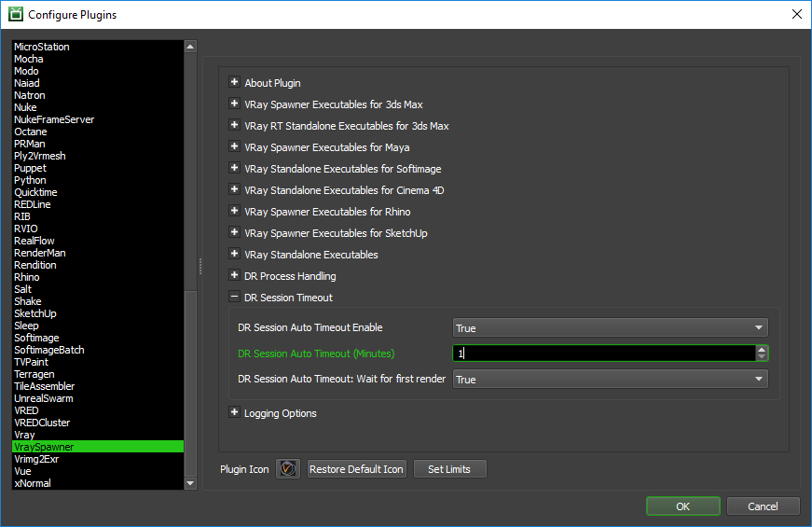
Task: Expand the About Plugin section
Action: (235, 83)
